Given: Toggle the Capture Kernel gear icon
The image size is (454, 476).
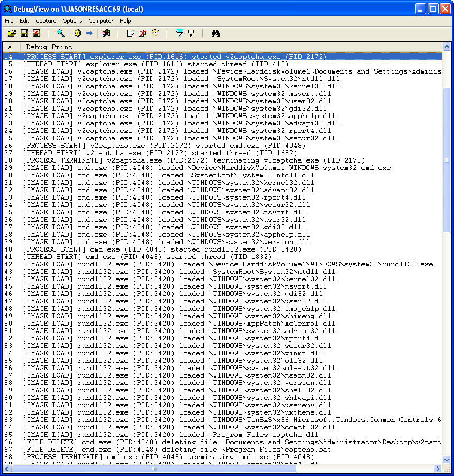Looking at the screenshot, I should click(78, 33).
